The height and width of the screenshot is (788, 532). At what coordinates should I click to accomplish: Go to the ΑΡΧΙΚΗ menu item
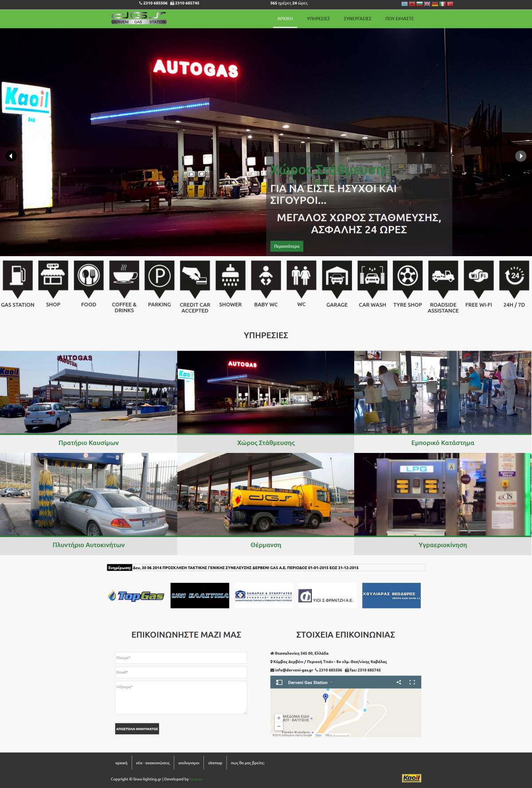point(285,19)
